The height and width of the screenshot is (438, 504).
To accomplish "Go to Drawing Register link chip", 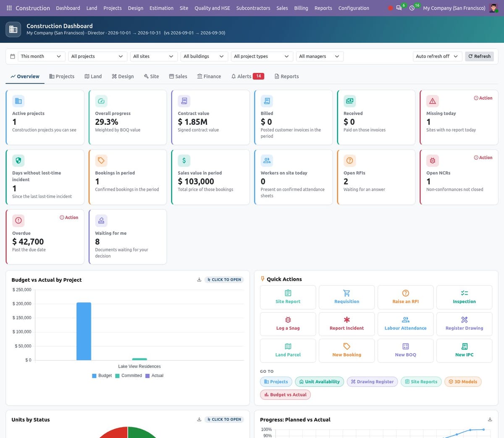I will tap(372, 382).
